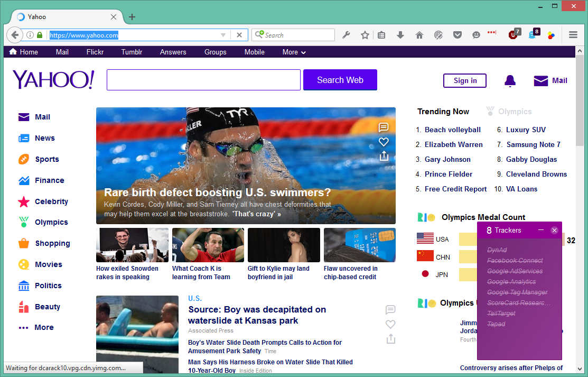Screen dimensions: 588x377
Task: Toggle the Google Analytics tracker in Ghostery
Action: coord(511,282)
